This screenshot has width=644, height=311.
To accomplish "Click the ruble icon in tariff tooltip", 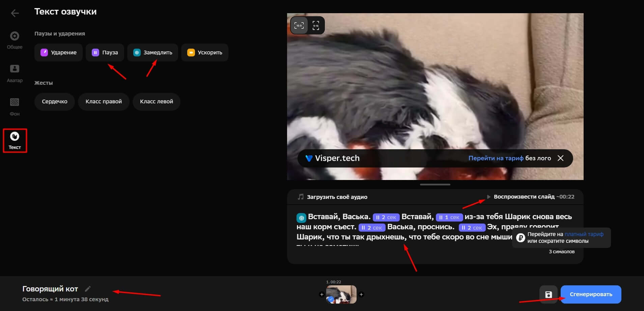I will pyautogui.click(x=521, y=238).
